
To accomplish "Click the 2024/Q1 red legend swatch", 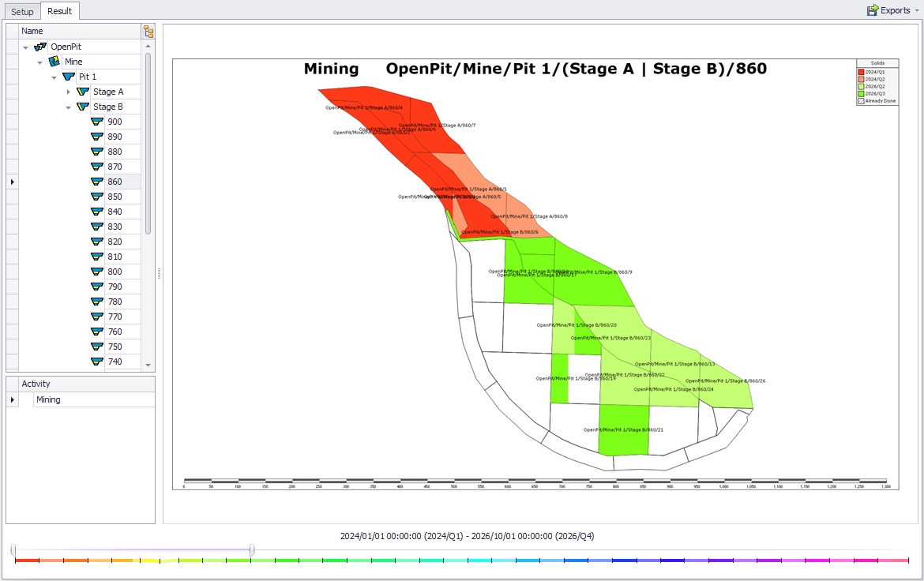I will [x=861, y=72].
